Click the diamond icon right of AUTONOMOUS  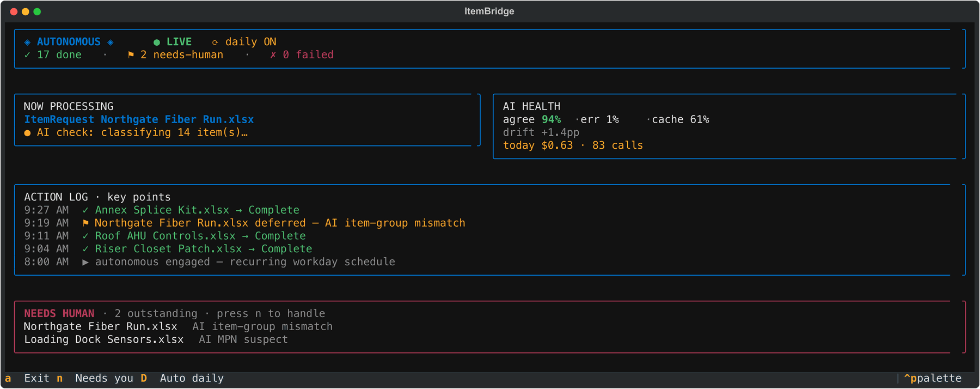[111, 42]
